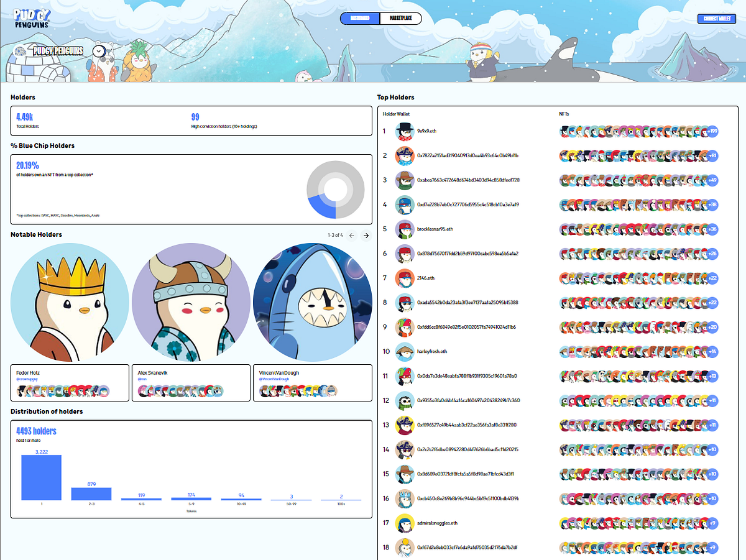746x560 pixels.
Task: Open the 9x9x9.eth wallet name
Action: tap(428, 131)
